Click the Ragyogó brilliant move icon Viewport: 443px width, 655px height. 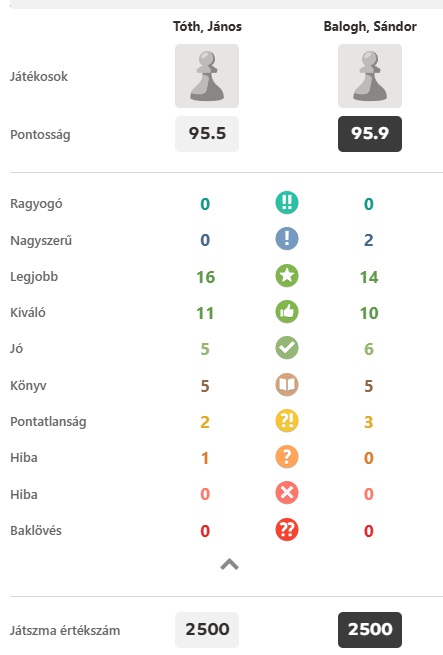point(287,203)
